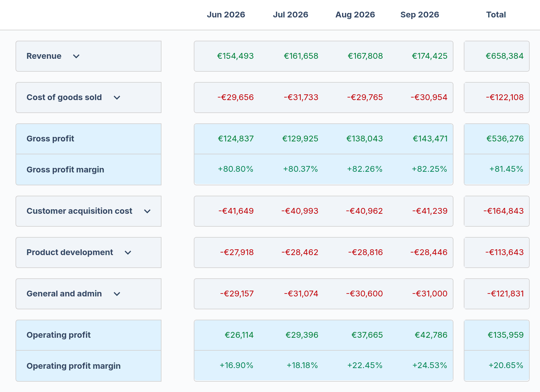This screenshot has height=392, width=540.
Task: Click revenue value €161,658
Action: pos(301,56)
